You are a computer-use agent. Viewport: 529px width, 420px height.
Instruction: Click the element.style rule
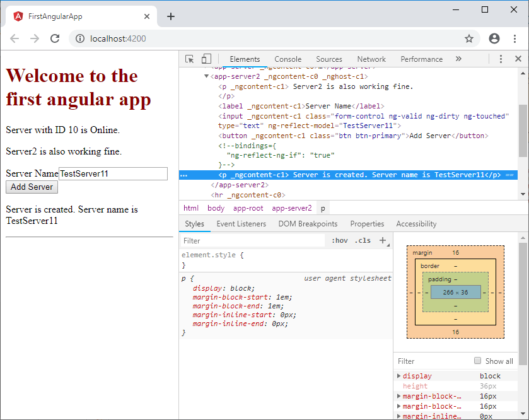[212, 255]
